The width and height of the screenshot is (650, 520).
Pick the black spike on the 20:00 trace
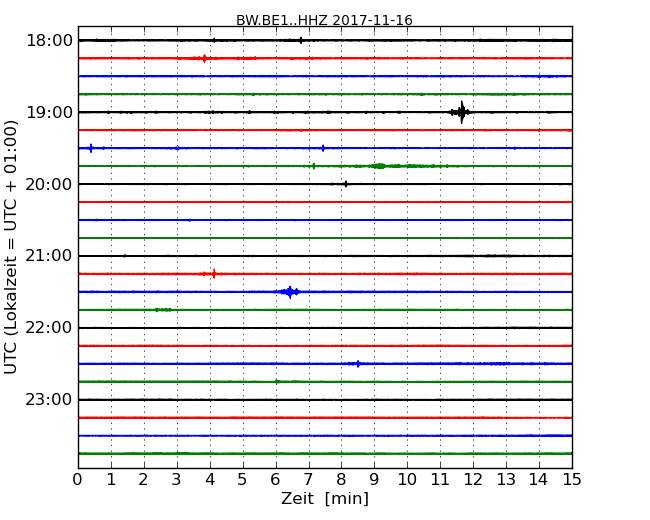[346, 184]
